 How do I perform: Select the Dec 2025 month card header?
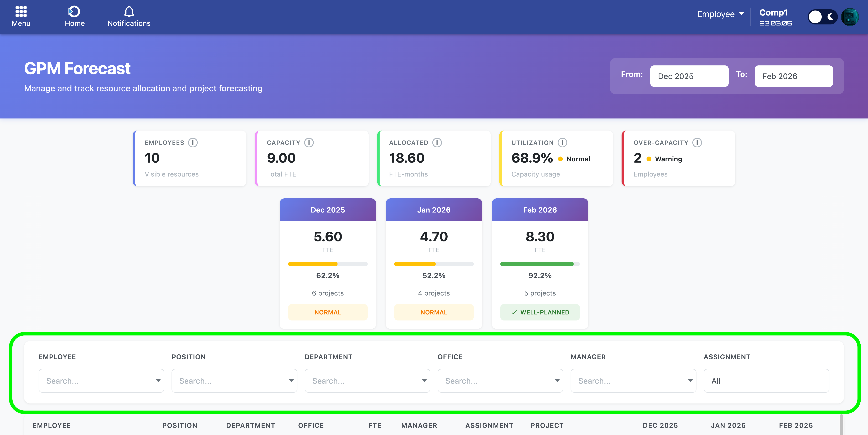[328, 210]
